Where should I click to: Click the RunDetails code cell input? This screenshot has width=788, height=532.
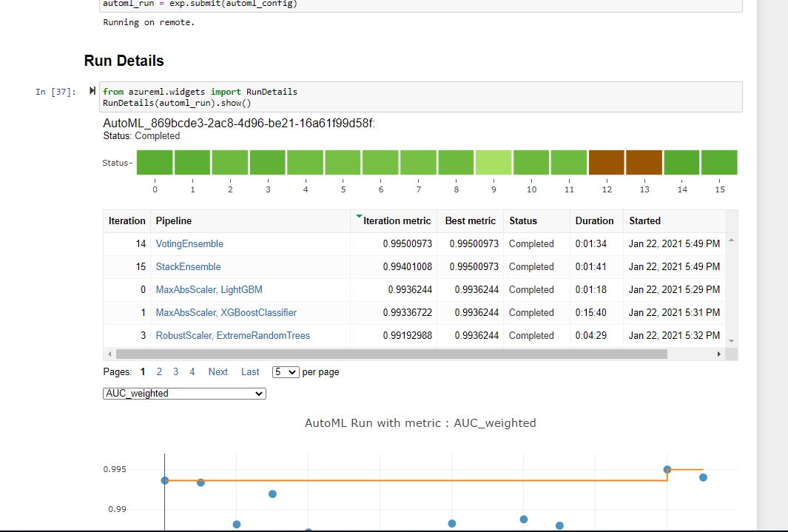point(420,97)
